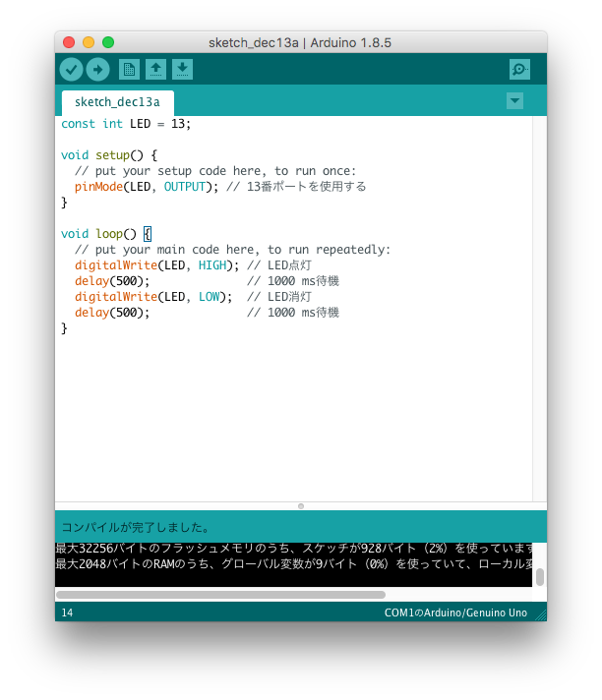The image size is (602, 700).
Task: Click the 'void loop()' line
Action: coord(106,234)
